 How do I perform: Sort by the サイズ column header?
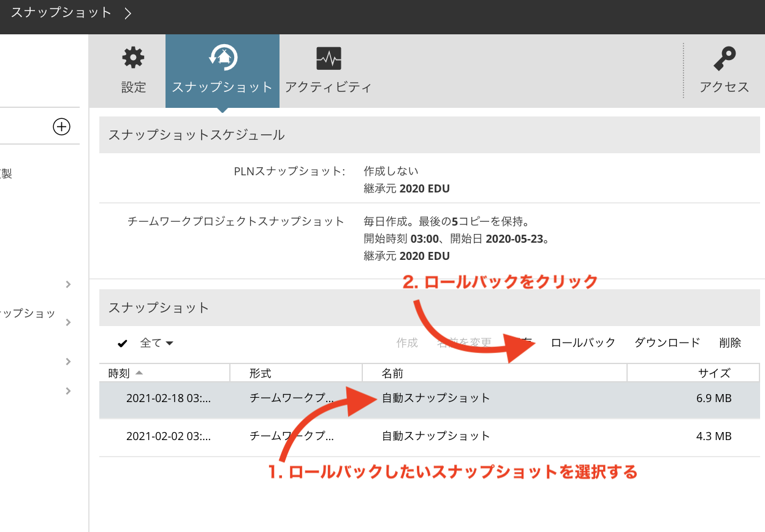(x=714, y=373)
